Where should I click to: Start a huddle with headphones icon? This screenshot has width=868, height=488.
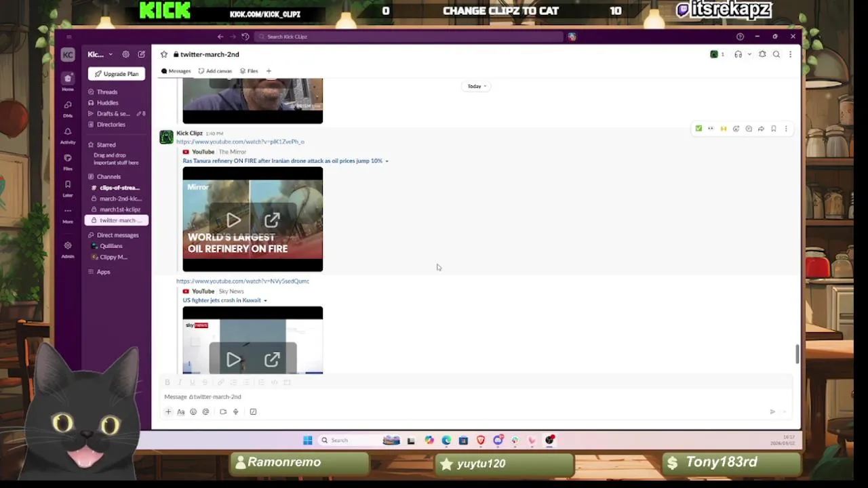click(738, 54)
